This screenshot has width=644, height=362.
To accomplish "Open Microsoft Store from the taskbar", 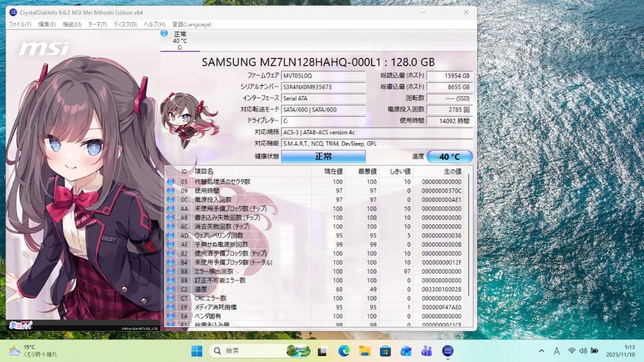I will (385, 351).
